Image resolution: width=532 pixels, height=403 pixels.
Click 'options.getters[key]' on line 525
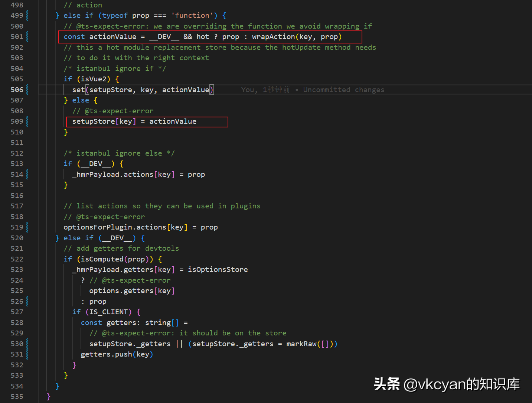[x=132, y=291]
